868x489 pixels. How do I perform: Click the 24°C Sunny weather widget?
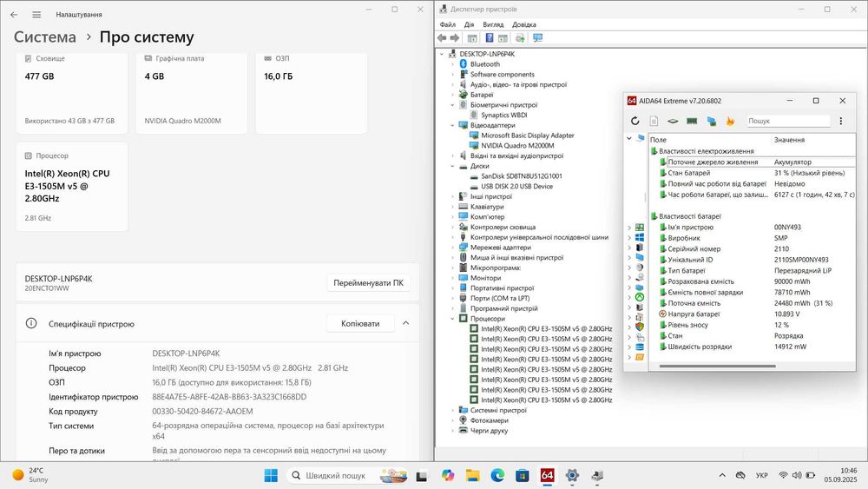pos(30,475)
